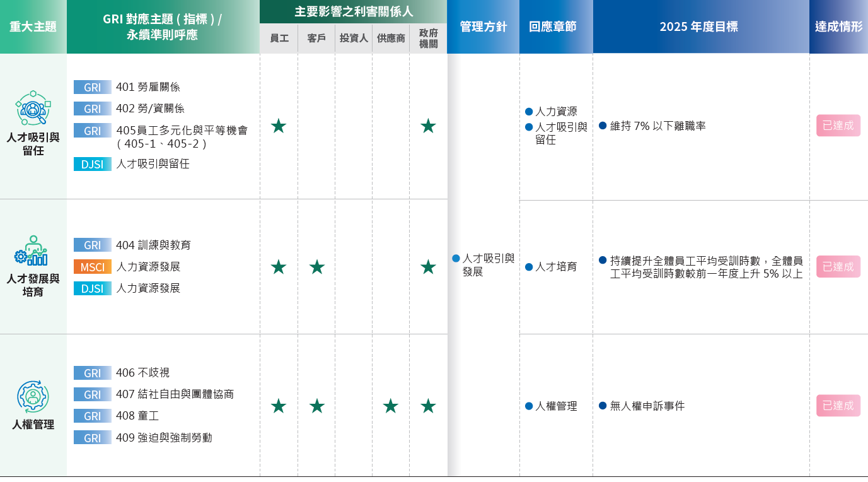Click the GRI badge beside 409 強迫與強制勞動

click(93, 437)
